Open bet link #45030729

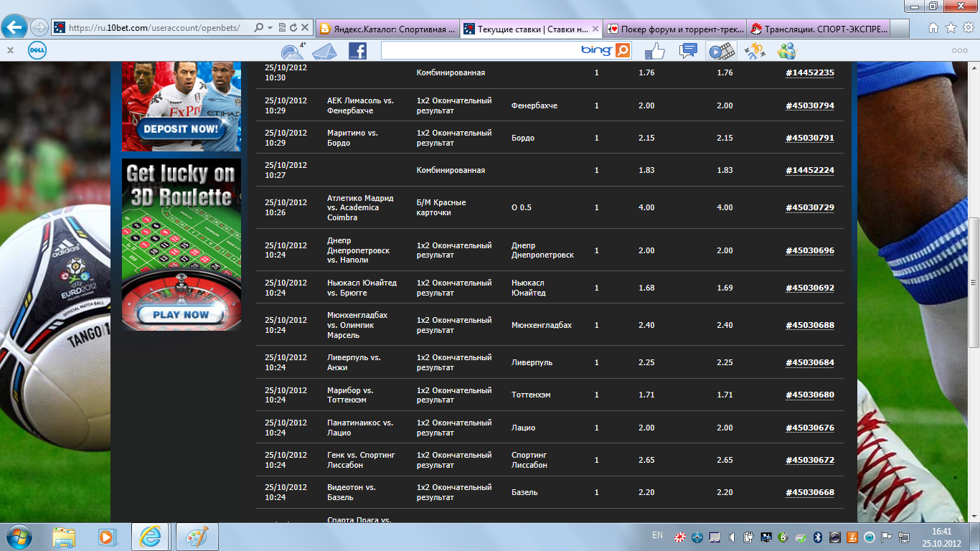[809, 207]
